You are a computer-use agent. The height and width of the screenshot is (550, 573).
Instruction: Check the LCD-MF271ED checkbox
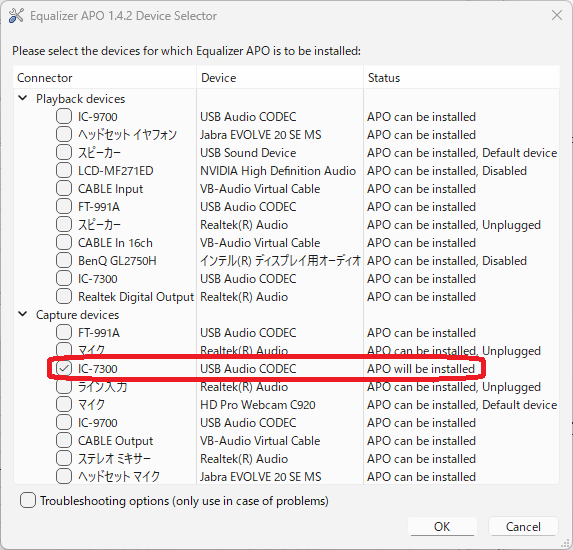click(x=64, y=170)
